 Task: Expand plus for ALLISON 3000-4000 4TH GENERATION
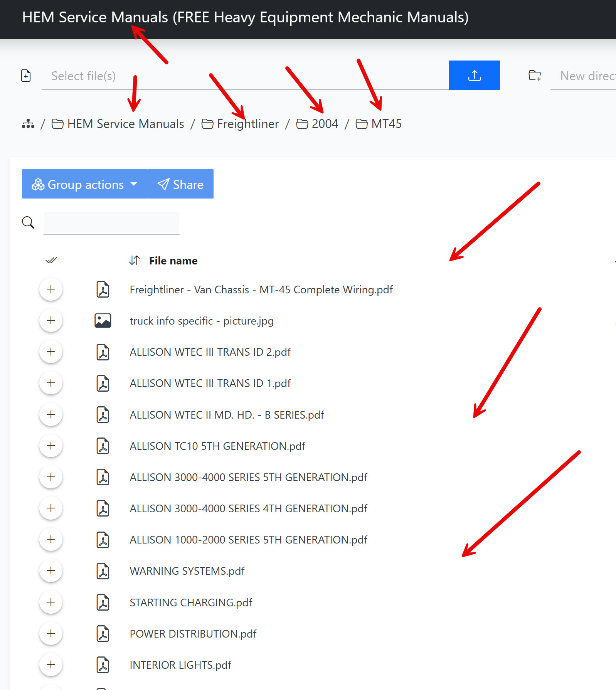click(x=51, y=508)
